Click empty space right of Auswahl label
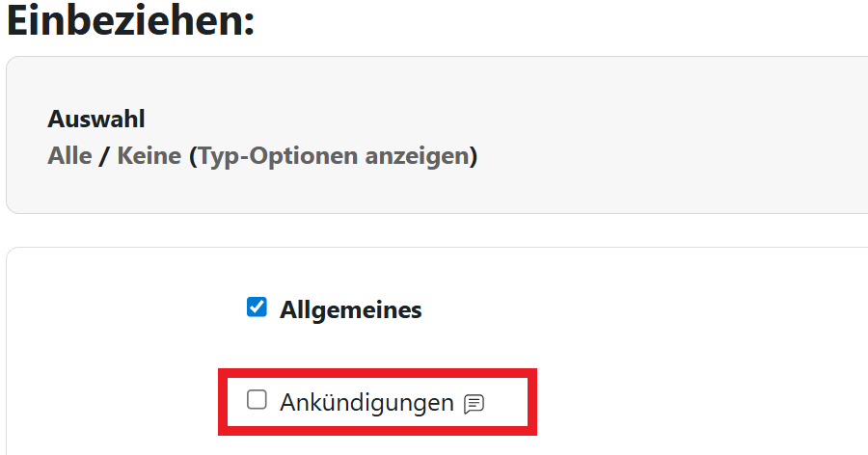The width and height of the screenshot is (868, 455). point(434,120)
